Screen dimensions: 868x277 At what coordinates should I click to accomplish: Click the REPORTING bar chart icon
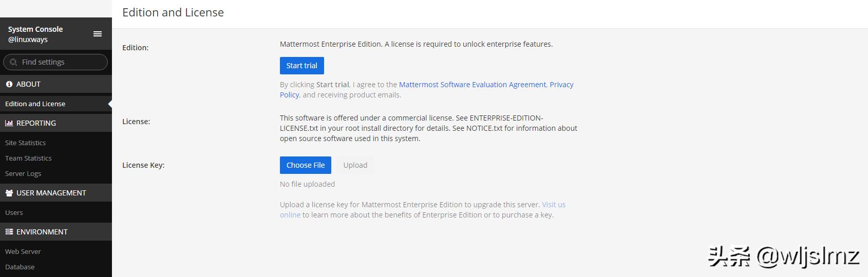click(x=9, y=123)
